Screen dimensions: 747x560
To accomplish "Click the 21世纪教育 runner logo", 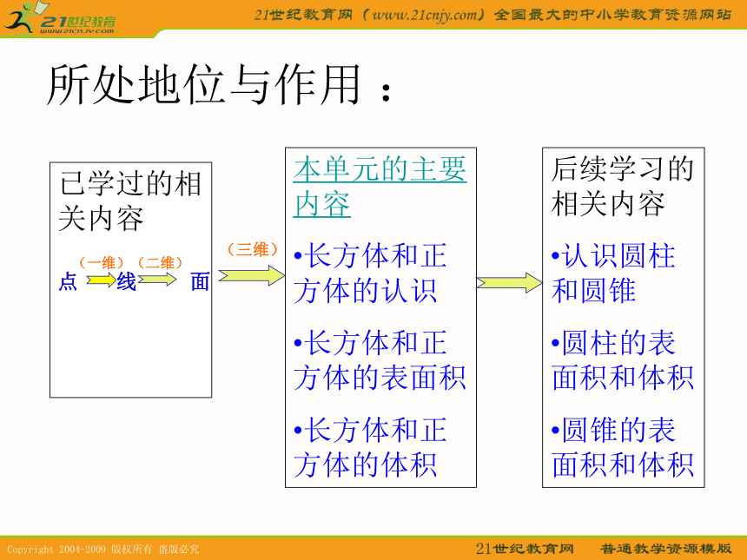I will (x=58, y=18).
